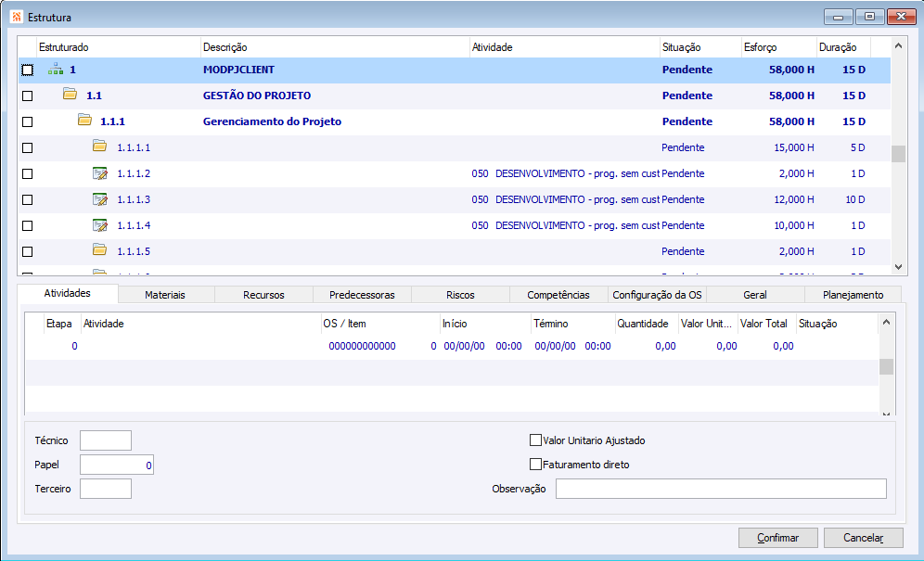
Task: Click the folder icon of row 1.1.1
Action: pos(84,121)
